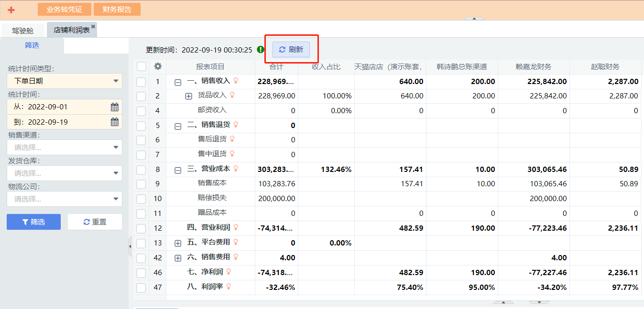
Task: Open calendar picker for the end date
Action: point(115,122)
